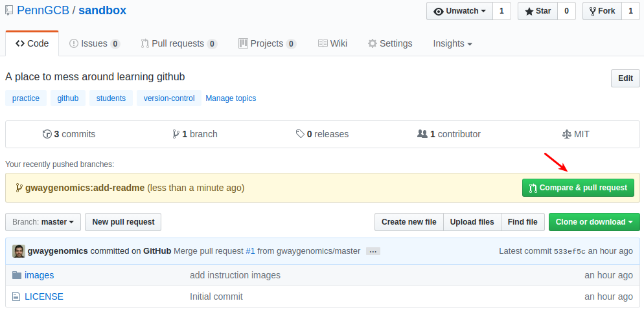The width and height of the screenshot is (644, 312).
Task: Open the Projects tab
Action: 267,43
